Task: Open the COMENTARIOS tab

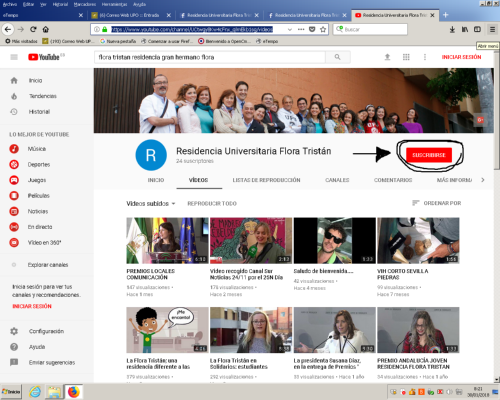Action: pyautogui.click(x=393, y=180)
